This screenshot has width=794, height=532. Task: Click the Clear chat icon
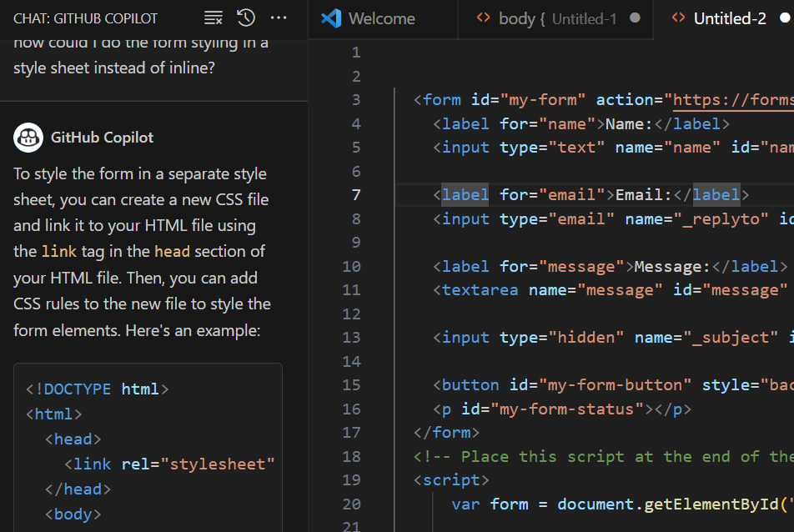pos(214,18)
